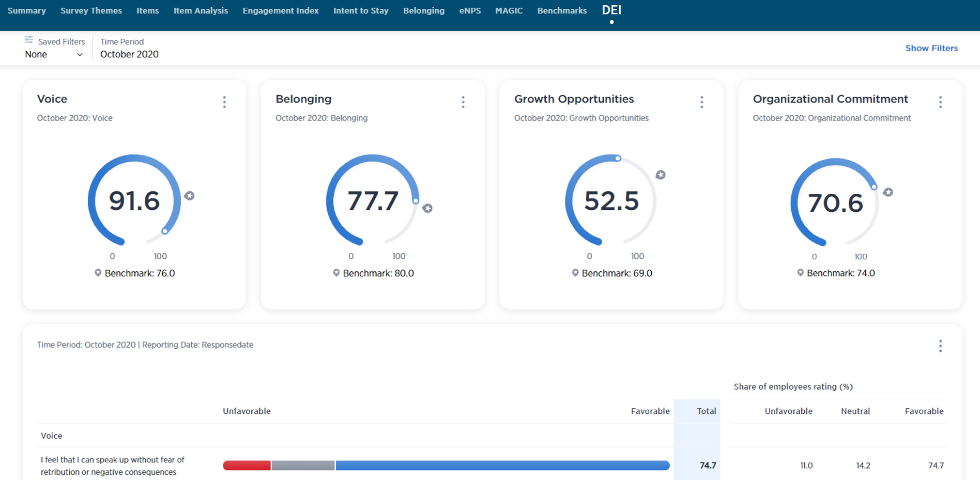Viewport: 980px width, 480px height.
Task: Open the Time Period October 2020 selector
Action: click(x=129, y=54)
